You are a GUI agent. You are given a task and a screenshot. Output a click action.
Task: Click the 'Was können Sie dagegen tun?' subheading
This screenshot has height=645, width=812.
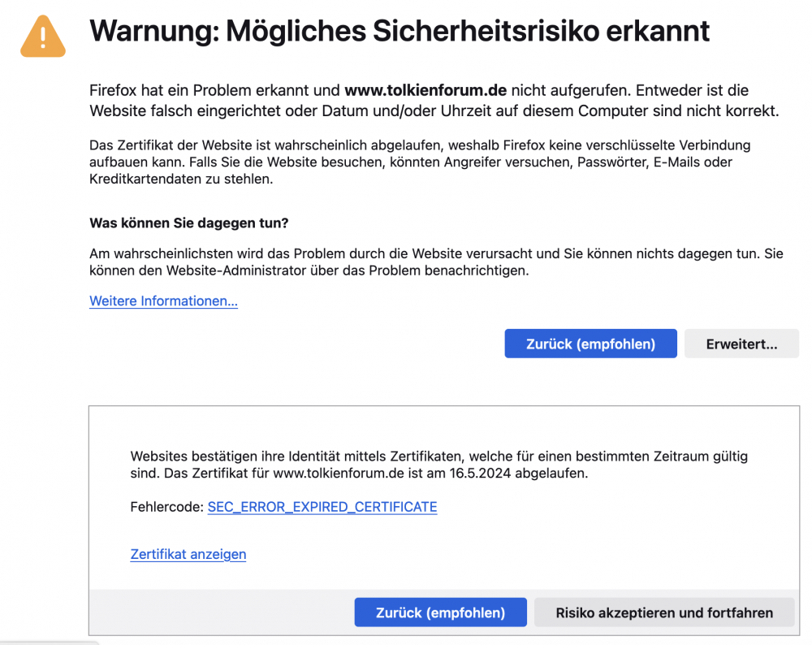188,223
